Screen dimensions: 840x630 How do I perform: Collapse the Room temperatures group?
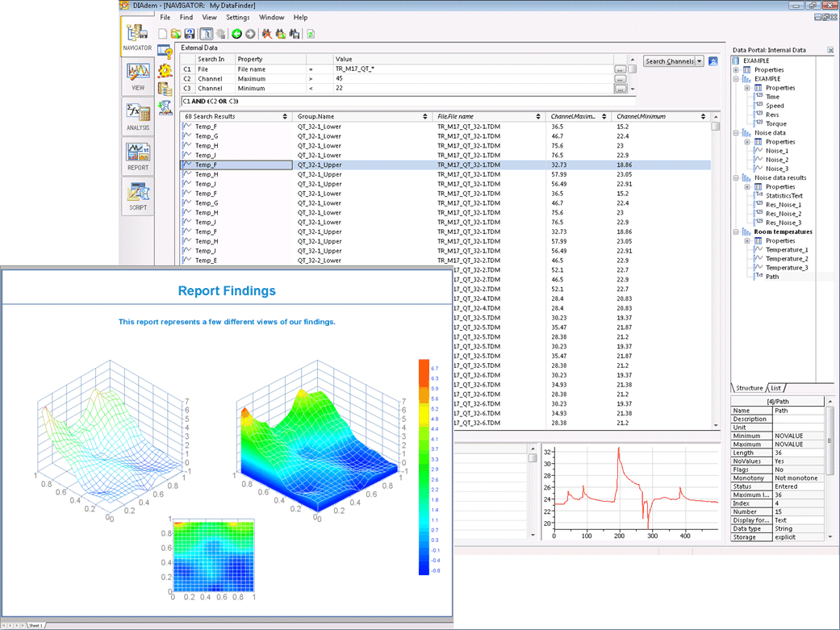(x=736, y=232)
